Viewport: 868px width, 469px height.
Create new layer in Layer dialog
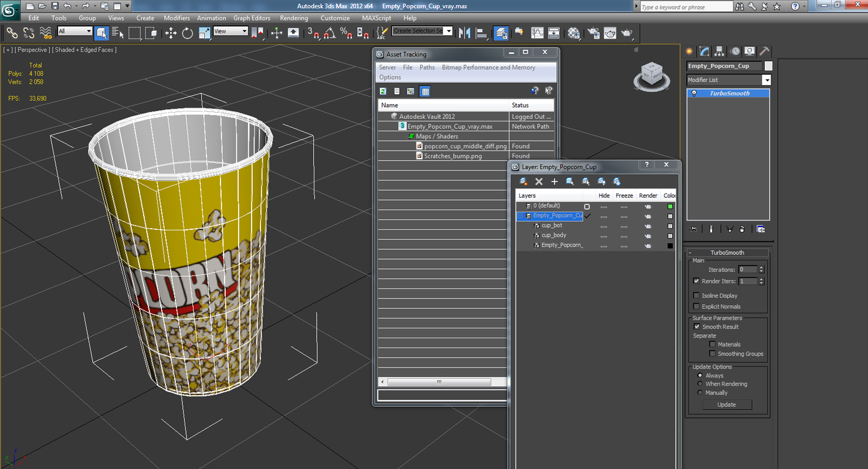(523, 182)
